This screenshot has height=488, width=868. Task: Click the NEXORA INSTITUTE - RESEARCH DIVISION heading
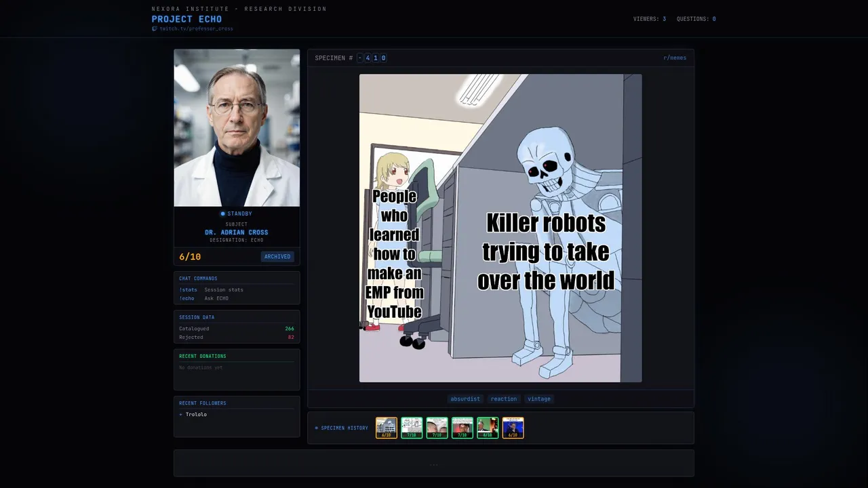click(239, 9)
